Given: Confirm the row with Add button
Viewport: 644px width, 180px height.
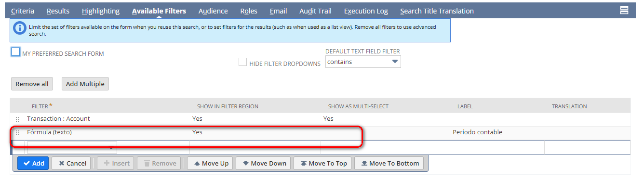Looking at the screenshot, I should point(33,163).
